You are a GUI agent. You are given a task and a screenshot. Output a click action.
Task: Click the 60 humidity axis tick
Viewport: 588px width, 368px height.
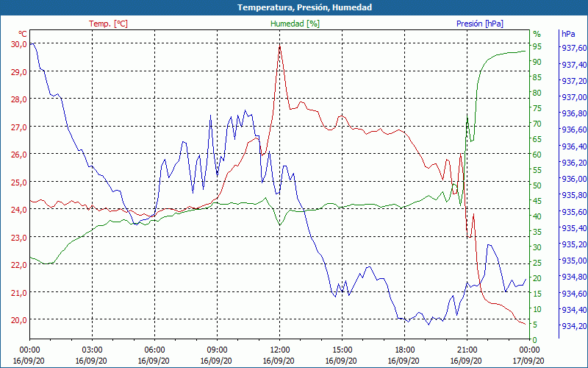point(537,155)
